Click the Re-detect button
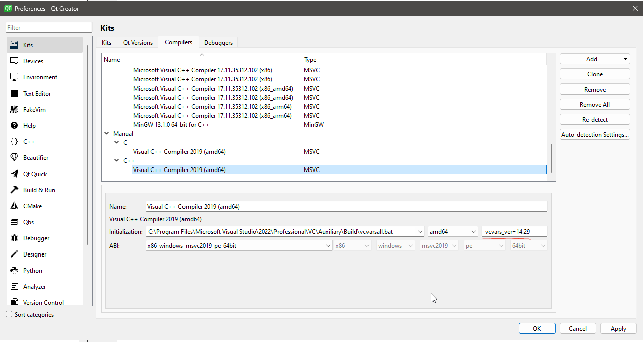Image resolution: width=644 pixels, height=342 pixels. pyautogui.click(x=595, y=119)
